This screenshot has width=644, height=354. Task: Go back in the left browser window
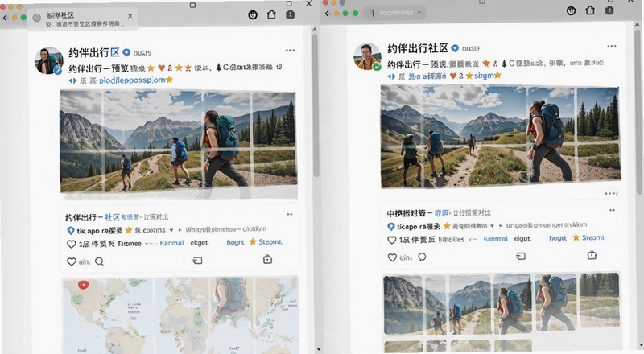coord(5,18)
